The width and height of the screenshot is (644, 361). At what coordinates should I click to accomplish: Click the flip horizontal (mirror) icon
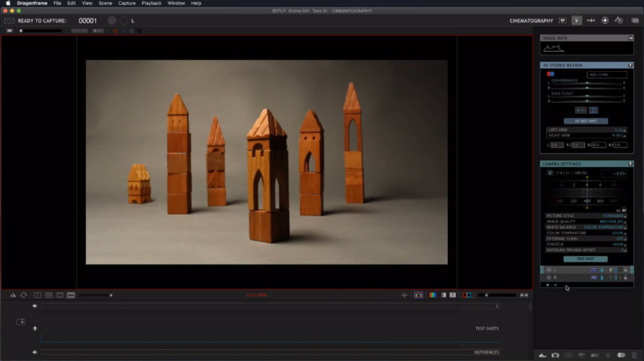[13, 295]
